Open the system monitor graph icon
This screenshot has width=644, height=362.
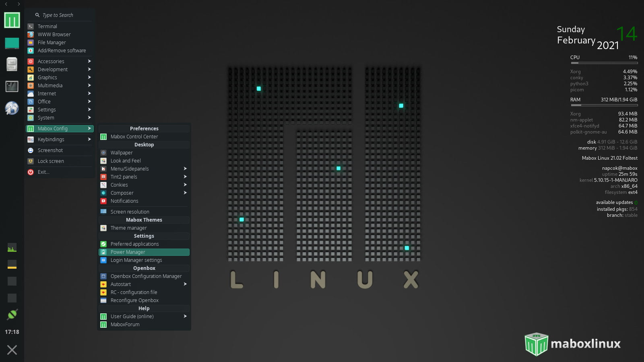(12, 248)
